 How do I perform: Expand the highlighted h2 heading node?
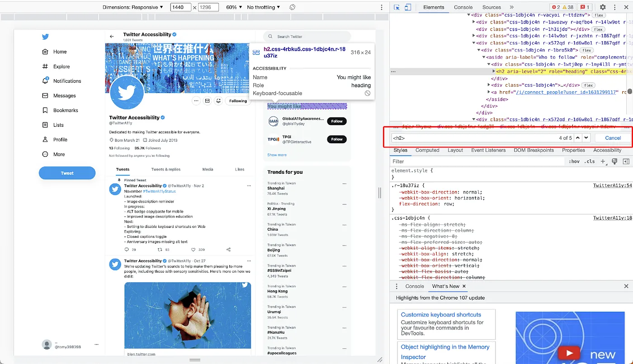494,71
